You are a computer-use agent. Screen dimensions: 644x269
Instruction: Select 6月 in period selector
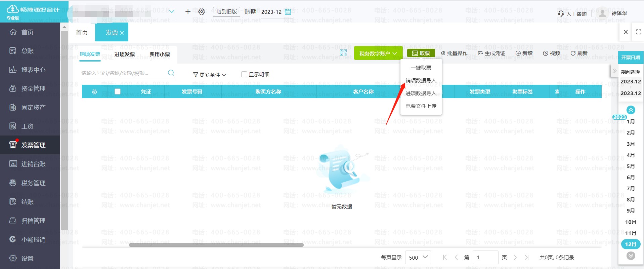point(631,177)
